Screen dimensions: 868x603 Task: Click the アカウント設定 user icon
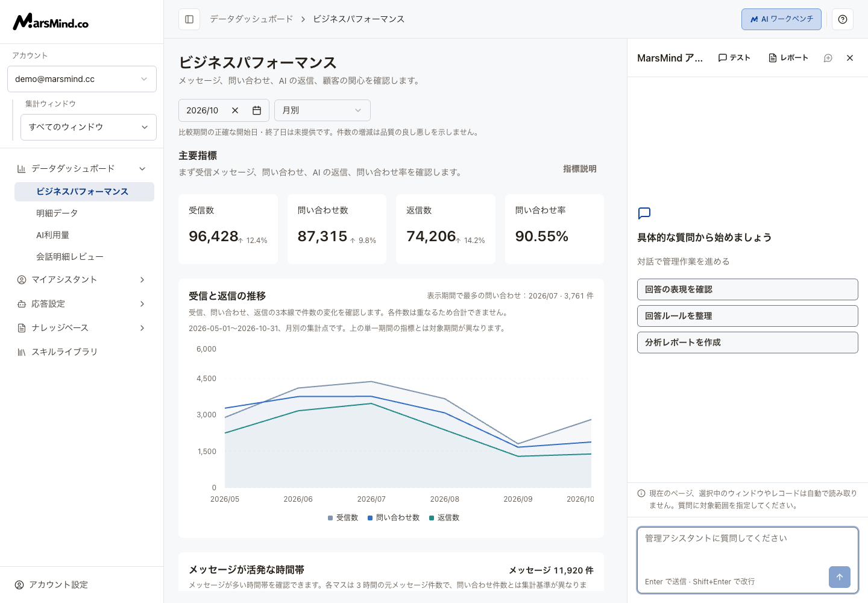pyautogui.click(x=19, y=585)
